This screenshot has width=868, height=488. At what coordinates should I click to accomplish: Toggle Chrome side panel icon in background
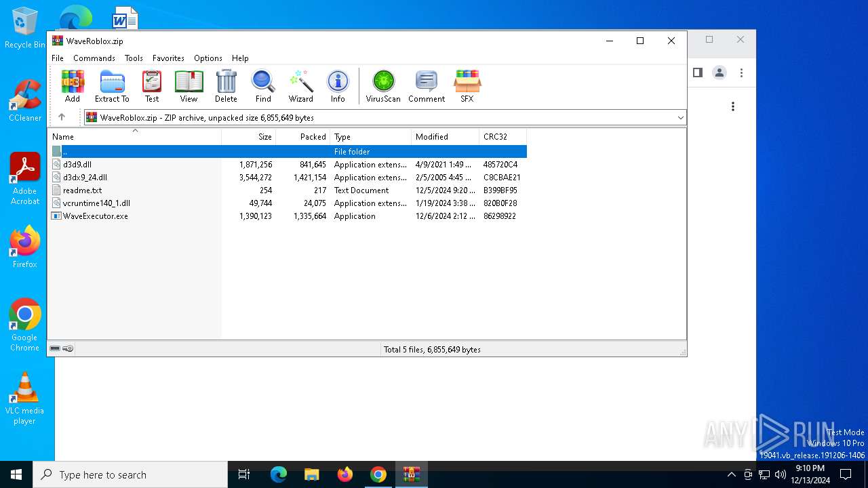click(697, 73)
